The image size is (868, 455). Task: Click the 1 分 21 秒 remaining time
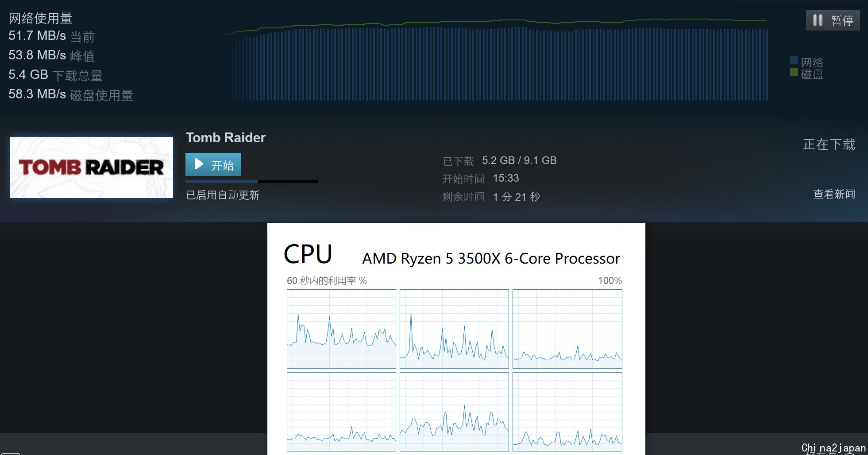click(x=517, y=197)
